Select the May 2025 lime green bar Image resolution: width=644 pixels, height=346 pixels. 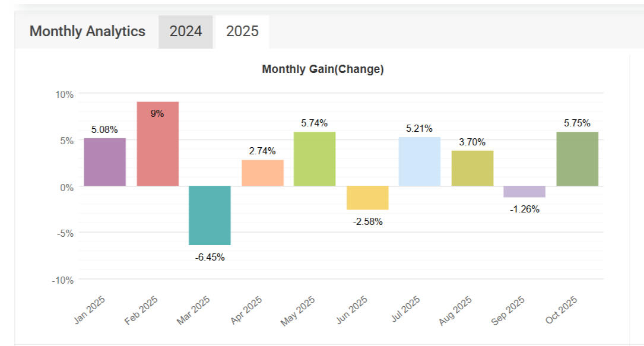[315, 159]
